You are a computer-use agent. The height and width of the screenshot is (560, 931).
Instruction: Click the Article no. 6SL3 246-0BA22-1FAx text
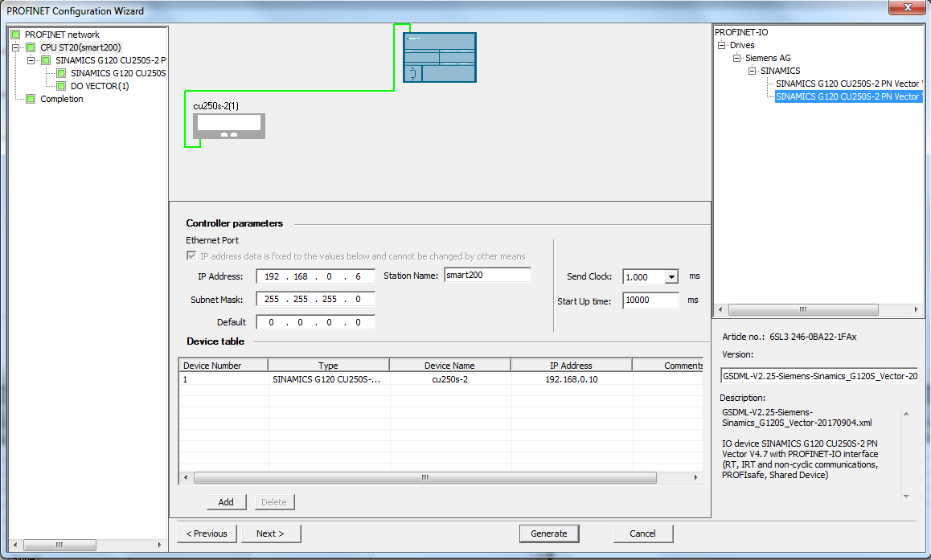(x=789, y=337)
